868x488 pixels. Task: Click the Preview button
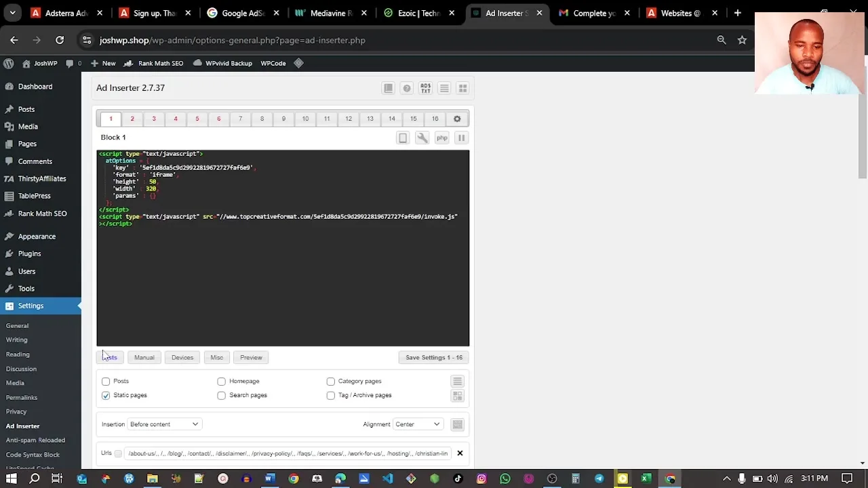251,357
